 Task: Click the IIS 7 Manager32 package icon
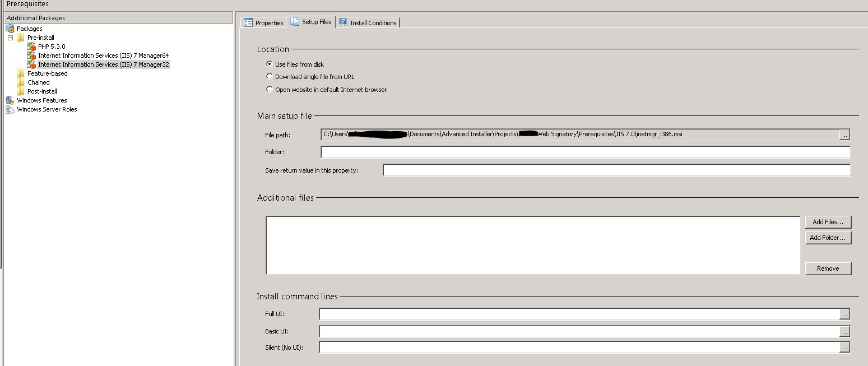31,64
